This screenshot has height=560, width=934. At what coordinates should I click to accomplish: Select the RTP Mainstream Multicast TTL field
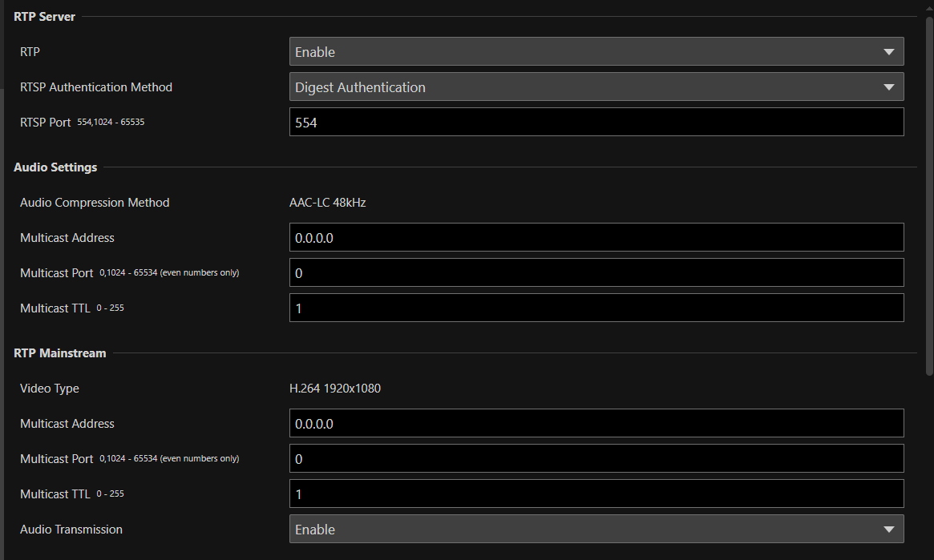[x=596, y=493]
